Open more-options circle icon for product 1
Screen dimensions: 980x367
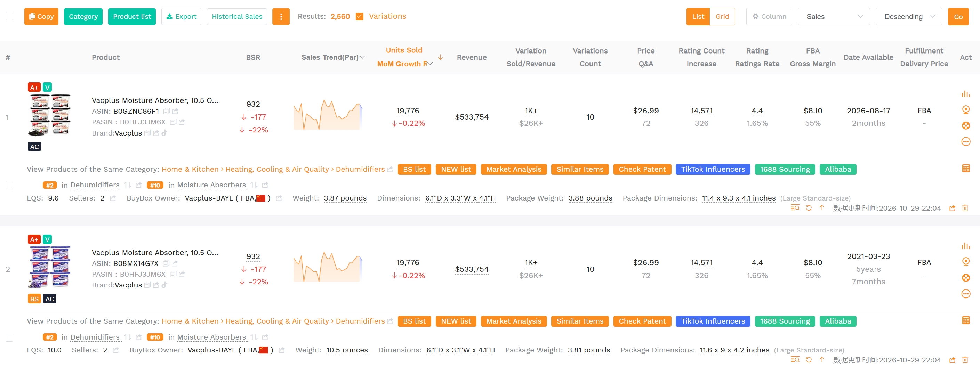965,142
